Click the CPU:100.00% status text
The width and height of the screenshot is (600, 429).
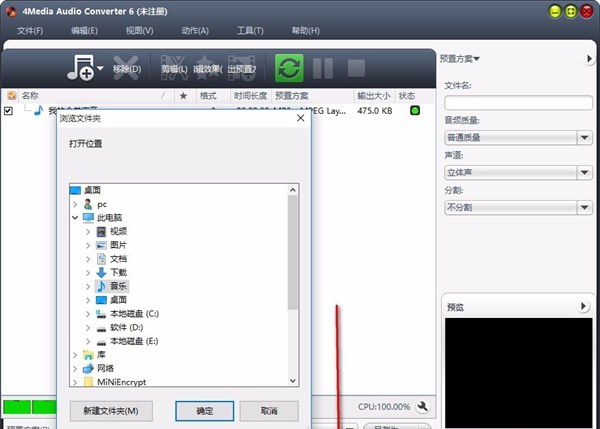(384, 406)
